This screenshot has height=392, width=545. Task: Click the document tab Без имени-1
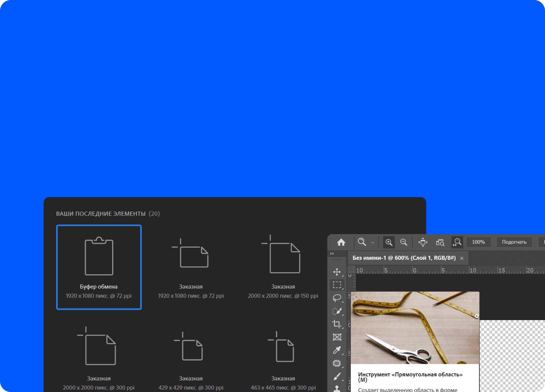pyautogui.click(x=404, y=258)
